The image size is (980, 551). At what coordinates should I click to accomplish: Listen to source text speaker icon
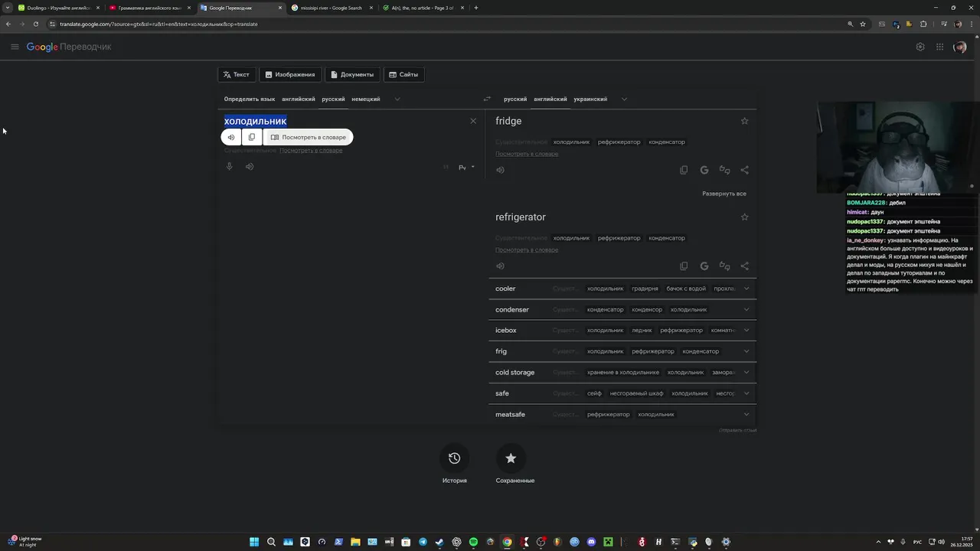[250, 166]
